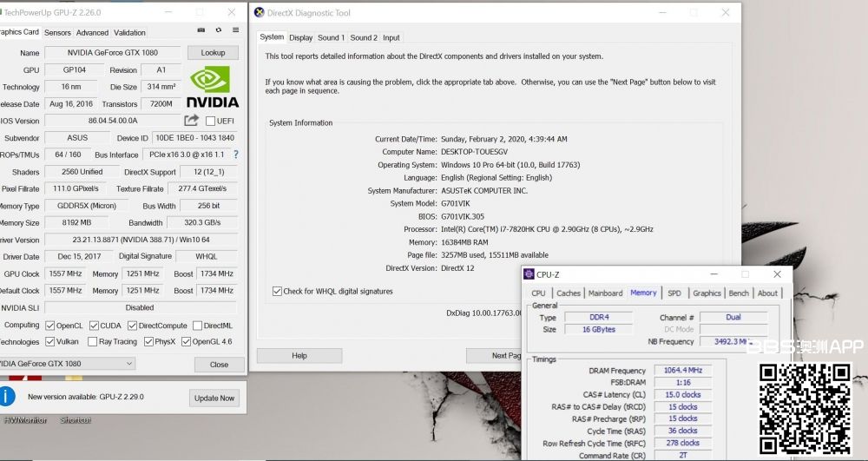This screenshot has height=461, width=868.
Task: Switch to GPU-Z Graphics Card tab
Action: coord(20,32)
